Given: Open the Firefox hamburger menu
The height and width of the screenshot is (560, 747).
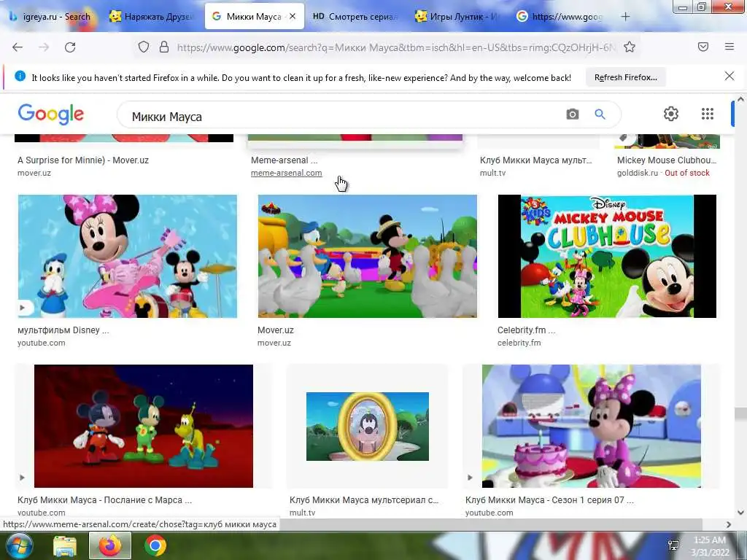Looking at the screenshot, I should pyautogui.click(x=729, y=47).
